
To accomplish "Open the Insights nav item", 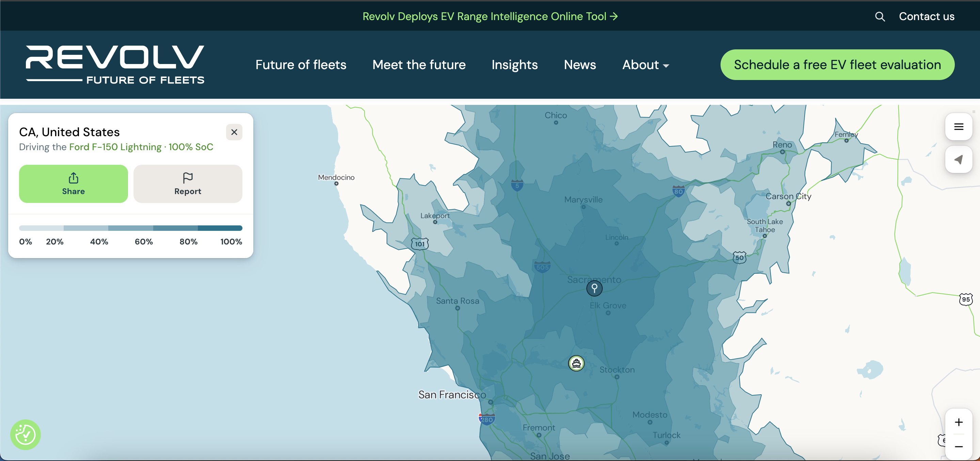I will coord(515,65).
